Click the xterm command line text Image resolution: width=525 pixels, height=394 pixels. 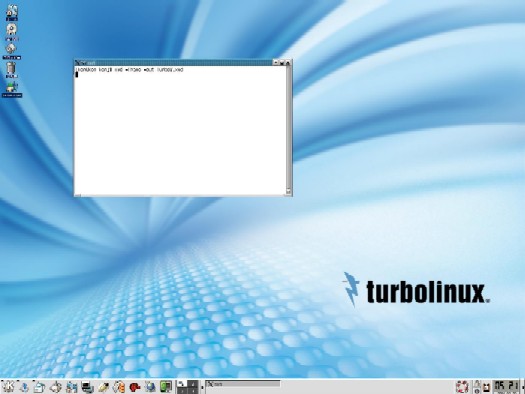(130, 70)
